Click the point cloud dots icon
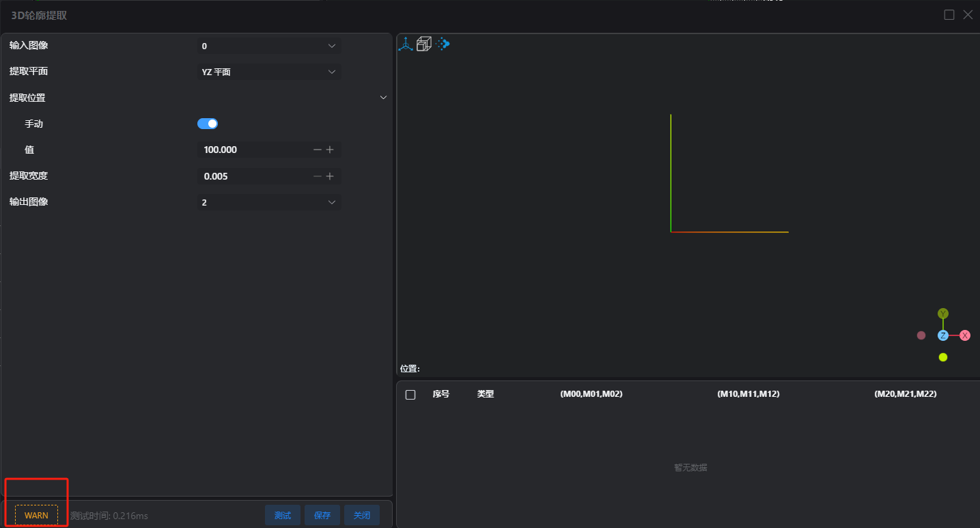The image size is (980, 528). 443,44
